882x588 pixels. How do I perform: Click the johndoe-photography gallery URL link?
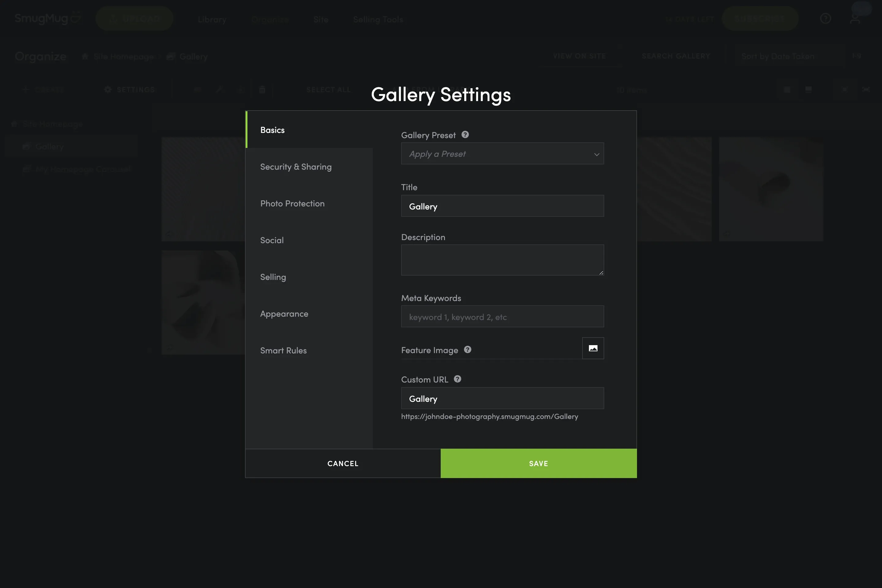click(x=489, y=416)
